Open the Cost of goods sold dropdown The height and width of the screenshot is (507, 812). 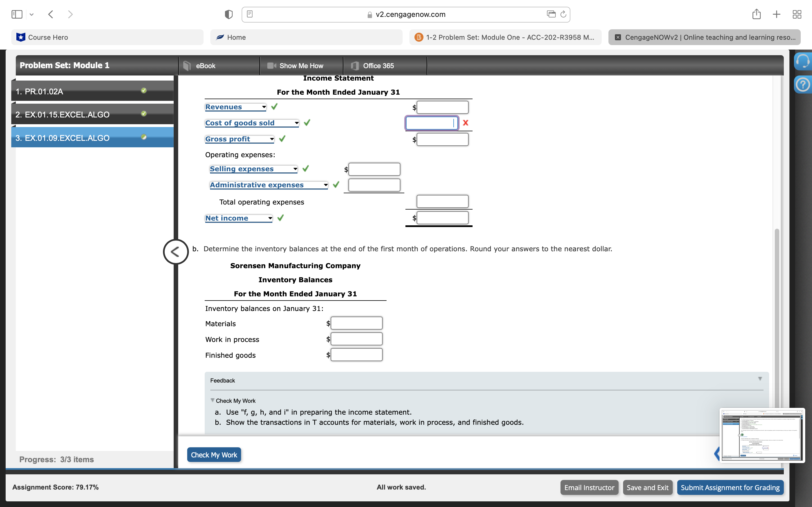point(252,123)
